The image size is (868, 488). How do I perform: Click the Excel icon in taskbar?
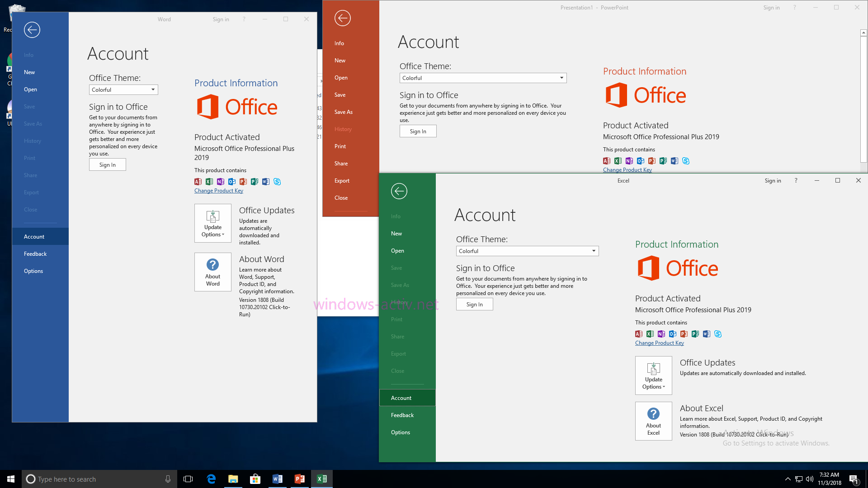coord(322,479)
